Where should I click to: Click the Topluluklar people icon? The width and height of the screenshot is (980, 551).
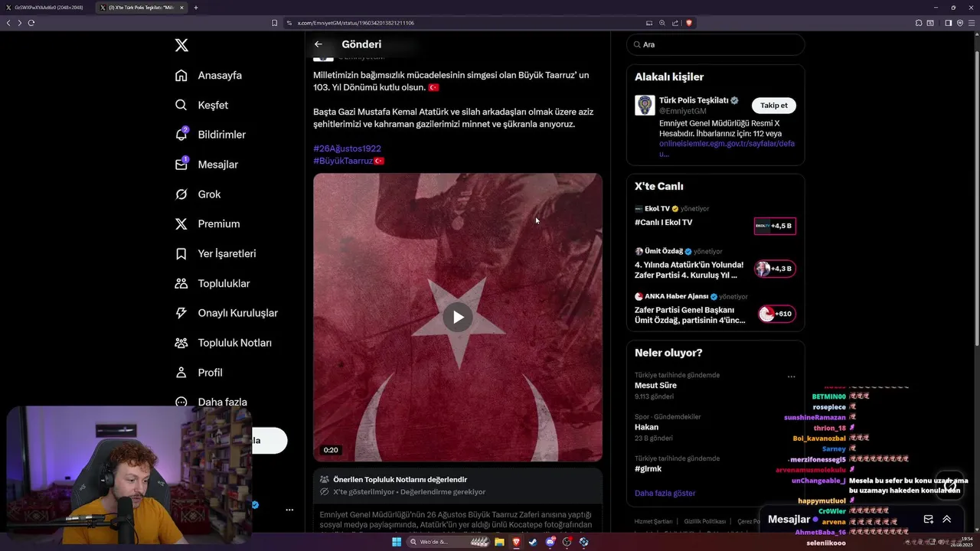181,283
